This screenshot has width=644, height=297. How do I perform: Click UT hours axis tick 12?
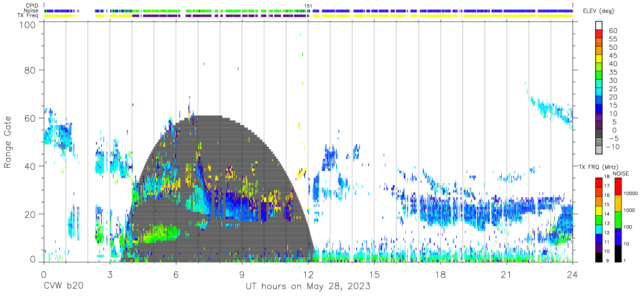[308, 274]
